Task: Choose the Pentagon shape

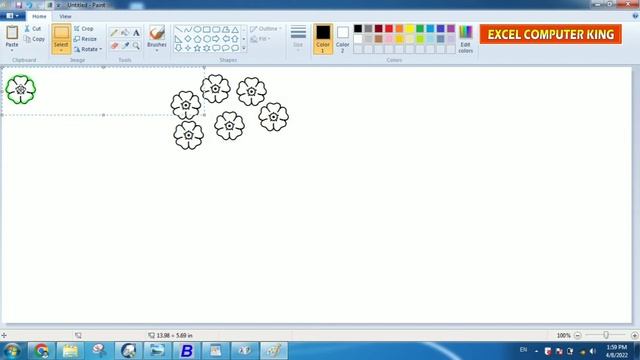Action: point(197,39)
